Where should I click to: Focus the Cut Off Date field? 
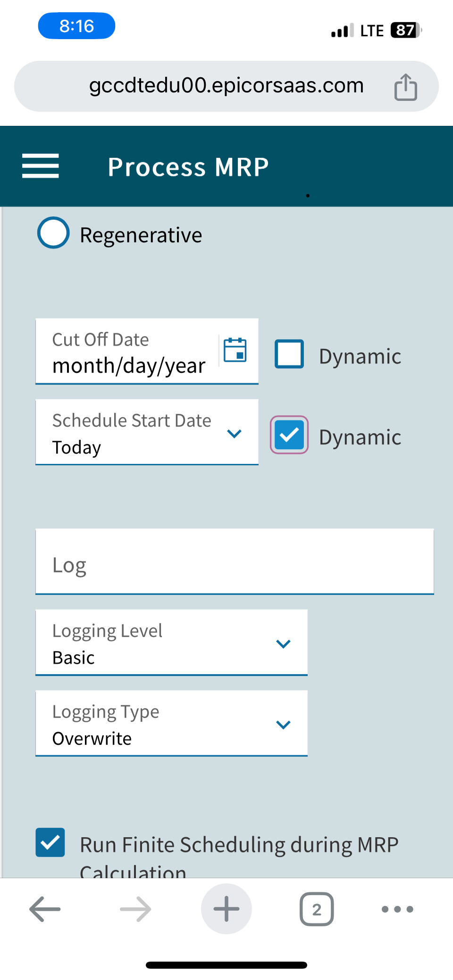click(127, 352)
